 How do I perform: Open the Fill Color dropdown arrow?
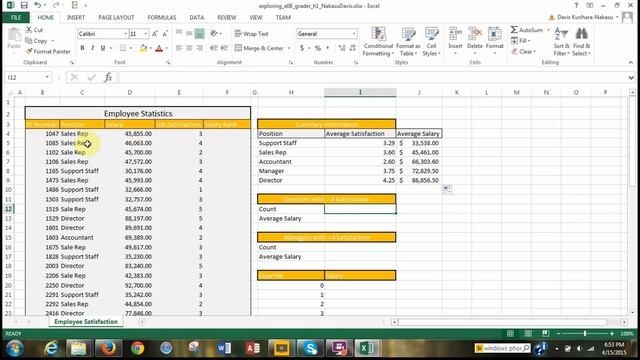[x=151, y=49]
